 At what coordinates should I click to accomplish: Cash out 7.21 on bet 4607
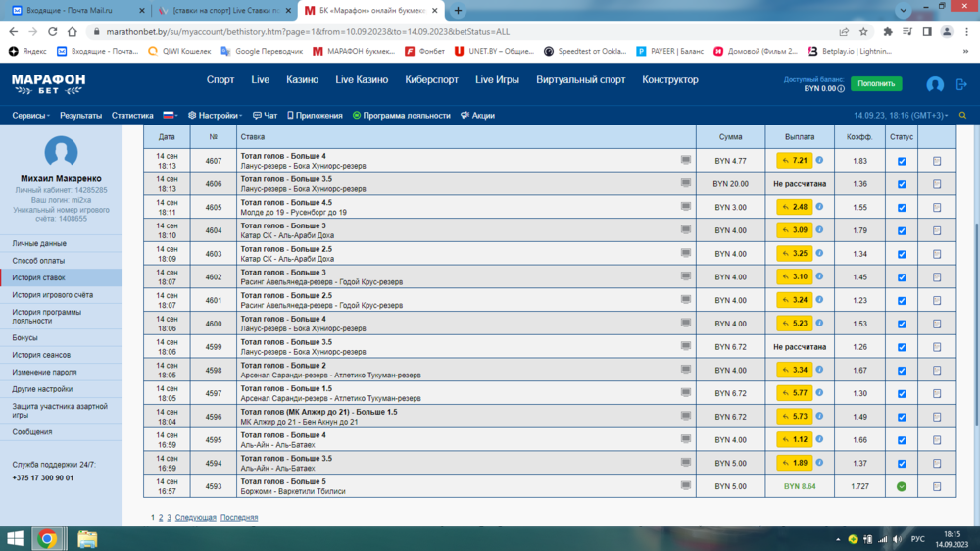coord(794,161)
